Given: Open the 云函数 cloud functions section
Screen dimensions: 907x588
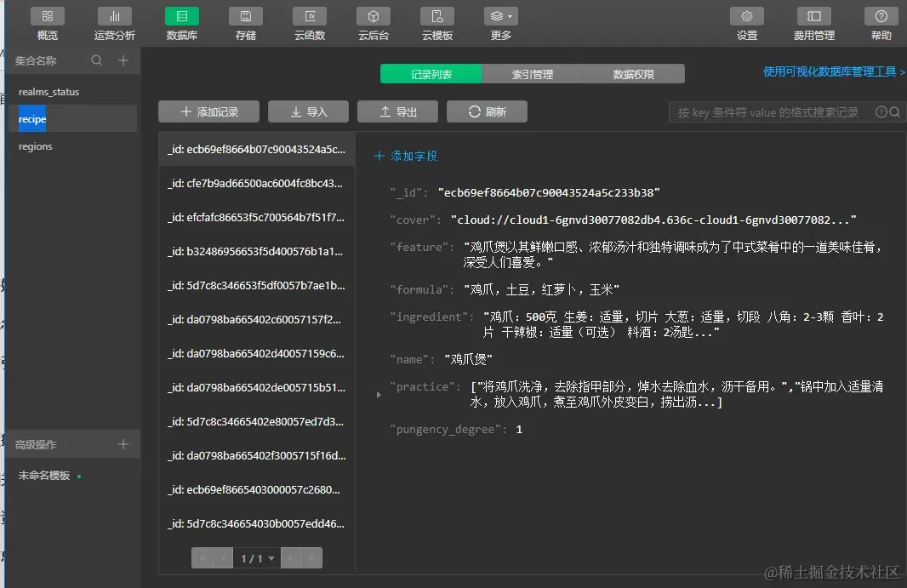Looking at the screenshot, I should (x=310, y=23).
